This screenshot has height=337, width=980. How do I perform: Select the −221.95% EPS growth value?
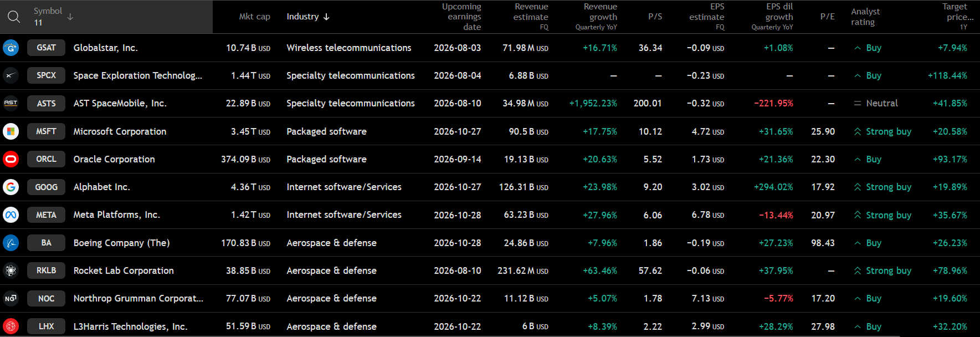pyautogui.click(x=773, y=103)
